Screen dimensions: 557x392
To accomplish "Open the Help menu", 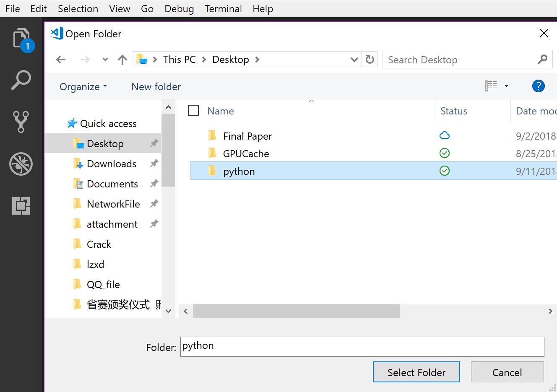I will click(x=263, y=8).
